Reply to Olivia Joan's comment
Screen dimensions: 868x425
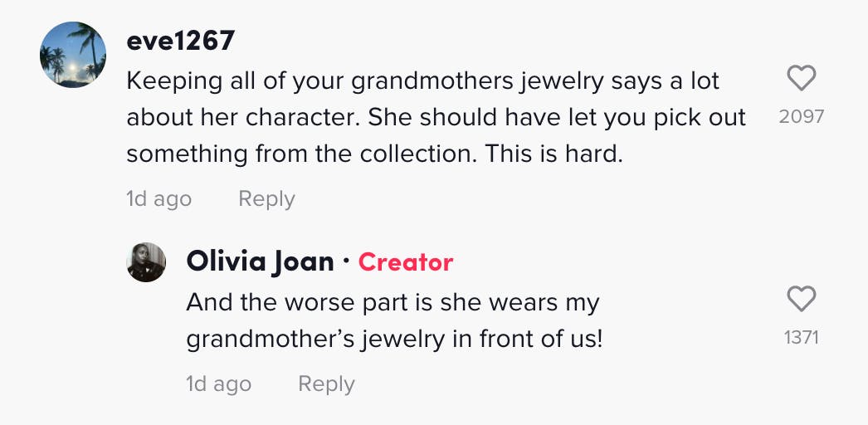pos(326,384)
